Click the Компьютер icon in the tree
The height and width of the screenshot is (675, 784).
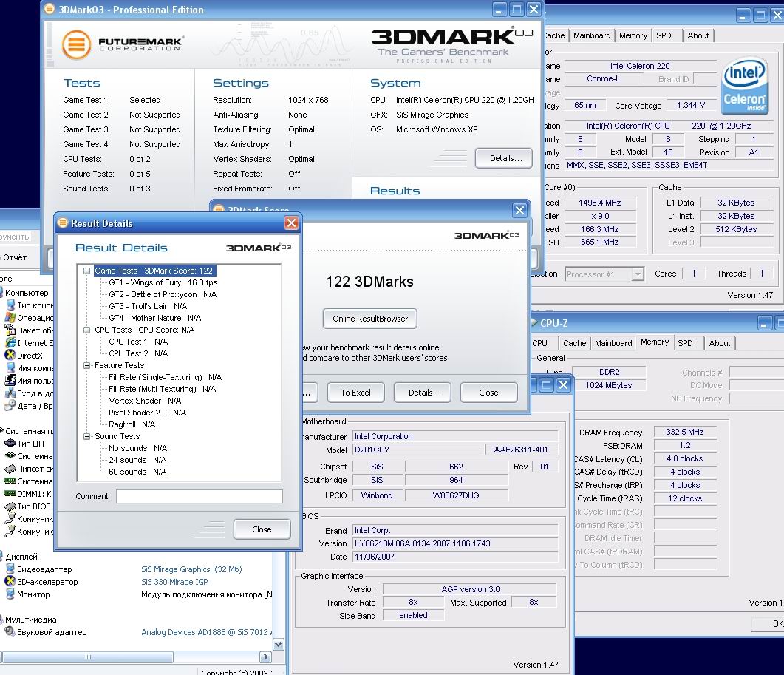tap(1, 293)
